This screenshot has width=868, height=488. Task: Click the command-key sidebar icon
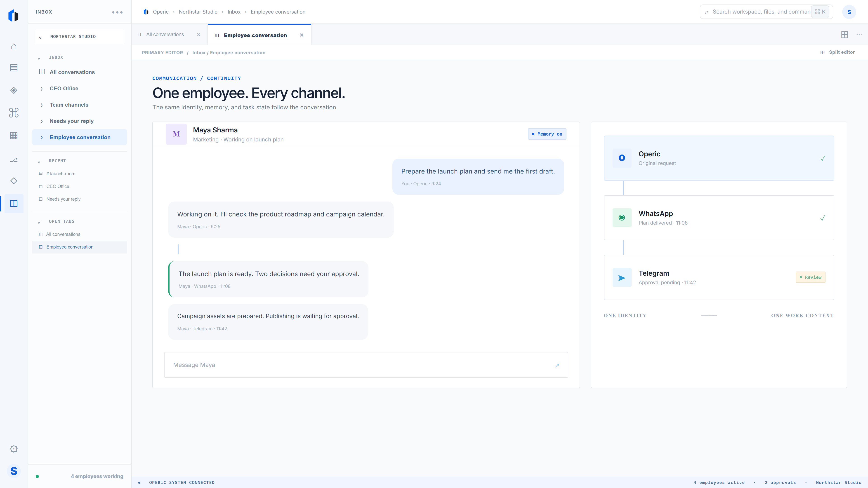coord(14,113)
